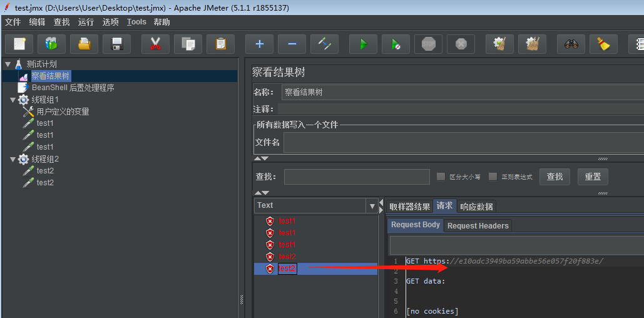Click the Search binoculars icon

coord(571,44)
